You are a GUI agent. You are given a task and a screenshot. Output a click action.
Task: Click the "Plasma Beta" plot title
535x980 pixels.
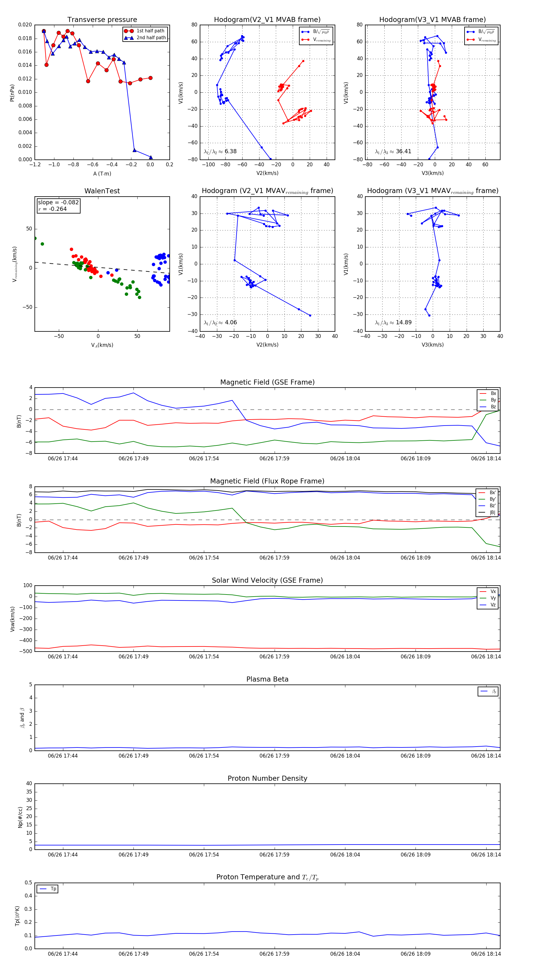pyautogui.click(x=267, y=679)
